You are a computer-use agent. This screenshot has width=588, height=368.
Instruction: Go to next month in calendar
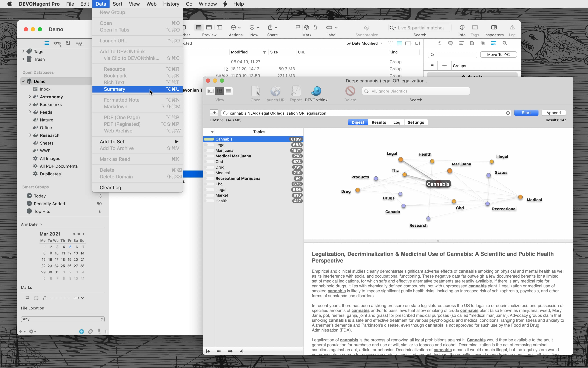84,234
